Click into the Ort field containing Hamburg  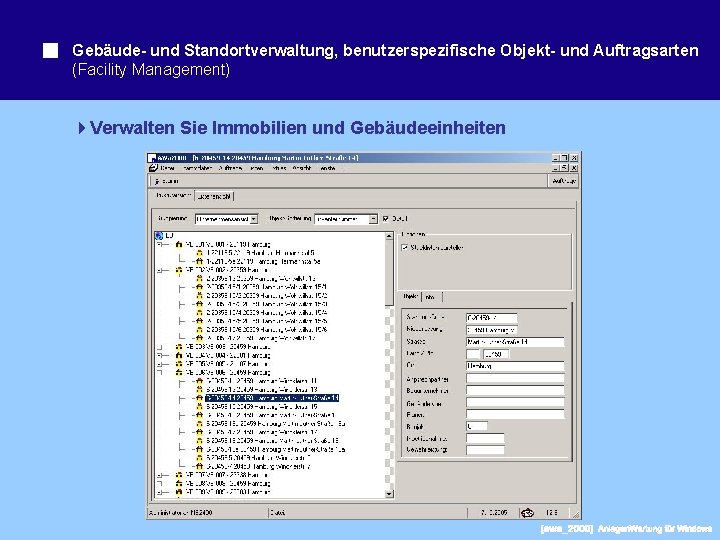tap(515, 366)
